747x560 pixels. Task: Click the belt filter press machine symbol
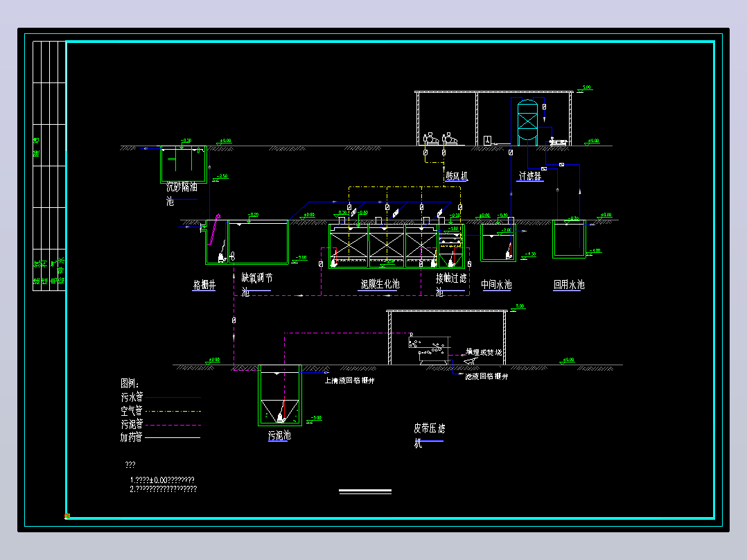coord(429,350)
